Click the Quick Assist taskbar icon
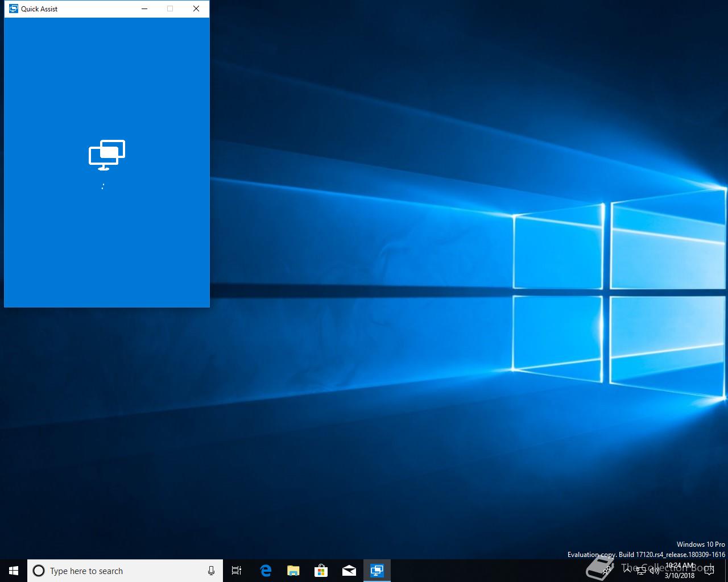728x582 pixels. (x=377, y=571)
